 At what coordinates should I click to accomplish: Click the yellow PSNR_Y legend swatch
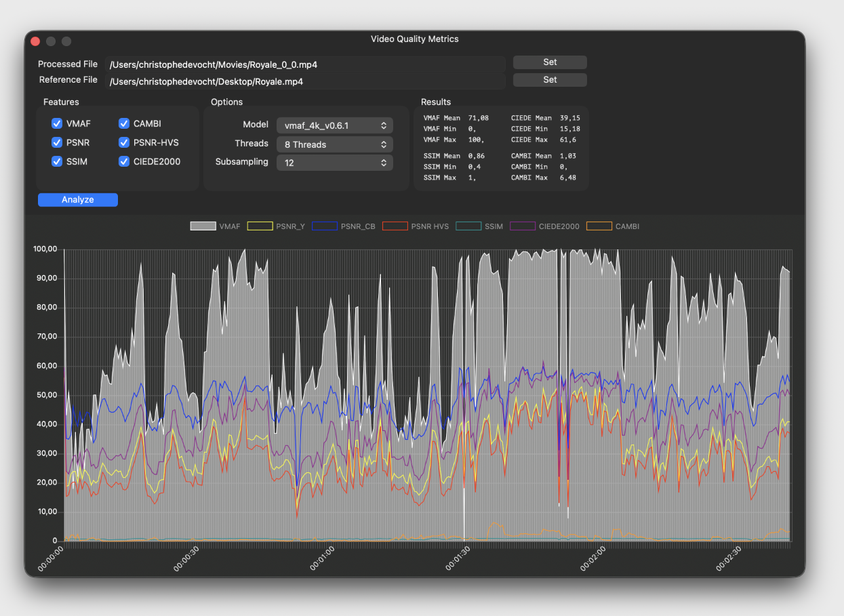point(260,226)
